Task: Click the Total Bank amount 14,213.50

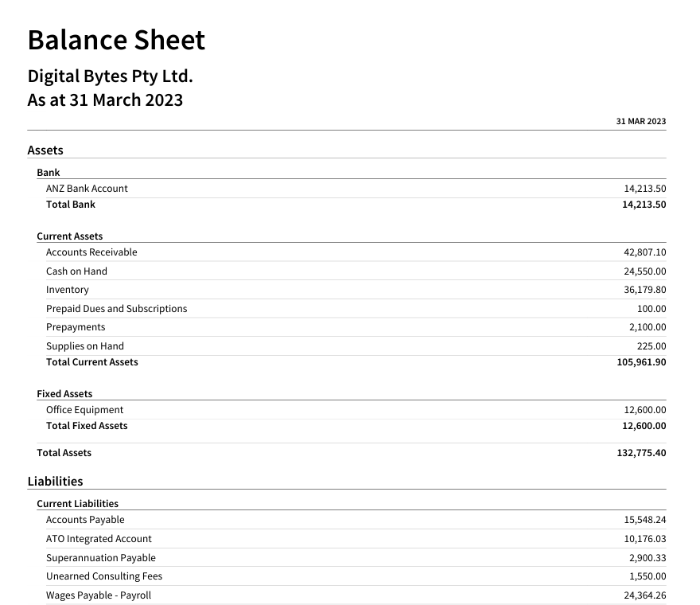Action: coord(644,205)
